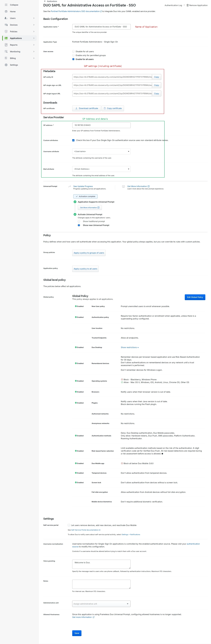The width and height of the screenshot is (211, 644).
Task: Select Show traditional prompt option
Action: (x=79, y=221)
